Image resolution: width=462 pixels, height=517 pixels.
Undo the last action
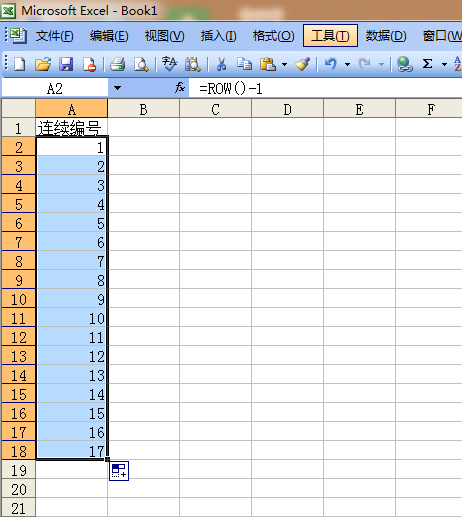(x=331, y=64)
